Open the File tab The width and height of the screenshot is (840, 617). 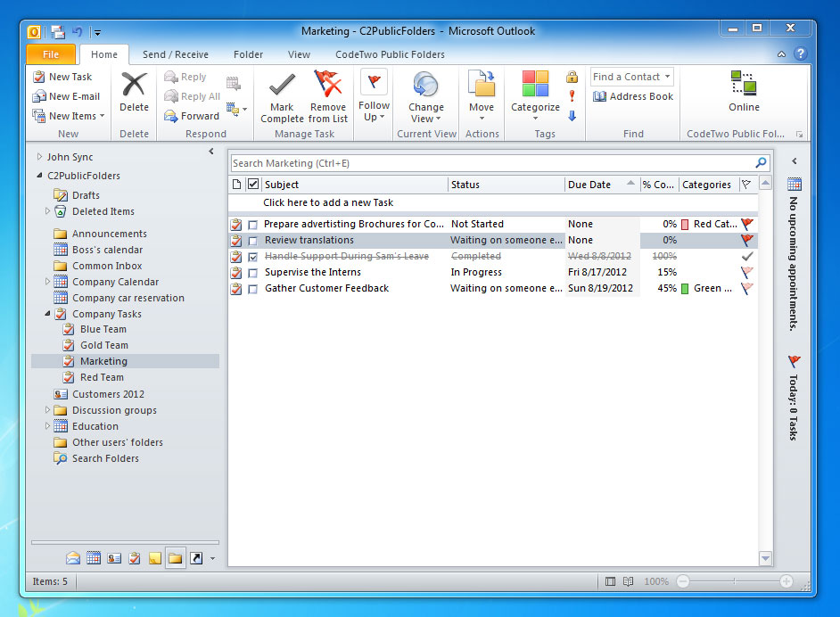pyautogui.click(x=50, y=54)
